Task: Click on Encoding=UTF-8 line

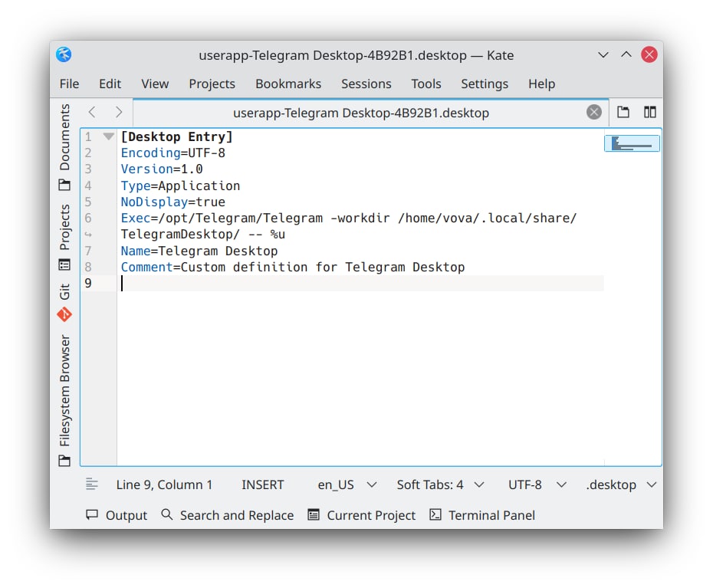Action: 172,153
